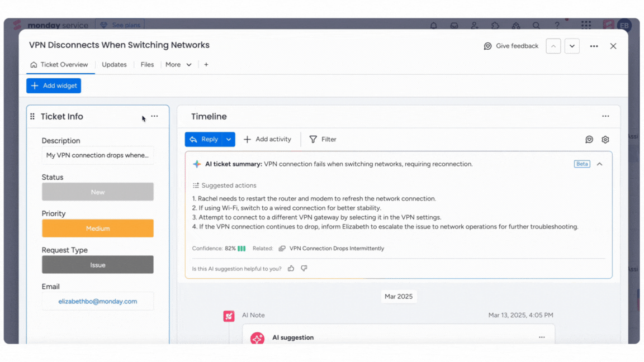This screenshot has height=362, width=644.
Task: Collapse the AI ticket summary chevron
Action: 600,164
